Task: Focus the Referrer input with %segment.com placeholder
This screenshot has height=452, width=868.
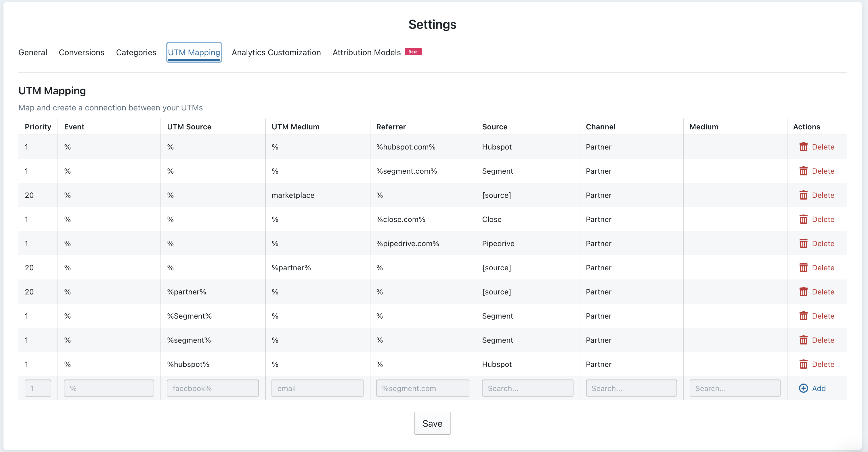Action: 422,388
